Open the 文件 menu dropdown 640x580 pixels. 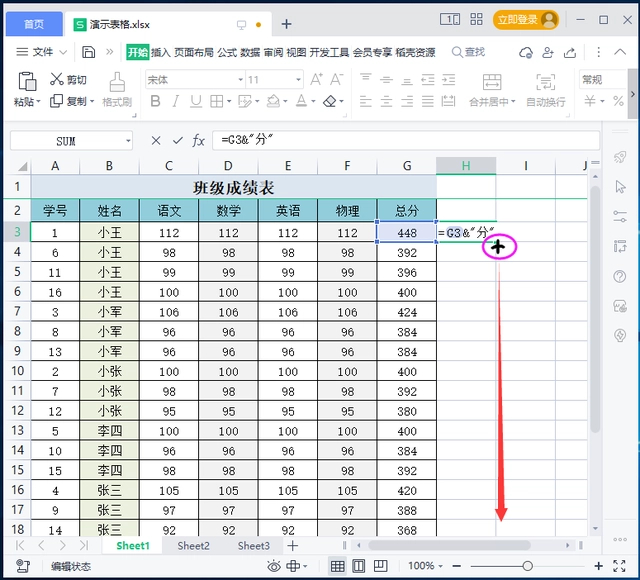coord(43,52)
